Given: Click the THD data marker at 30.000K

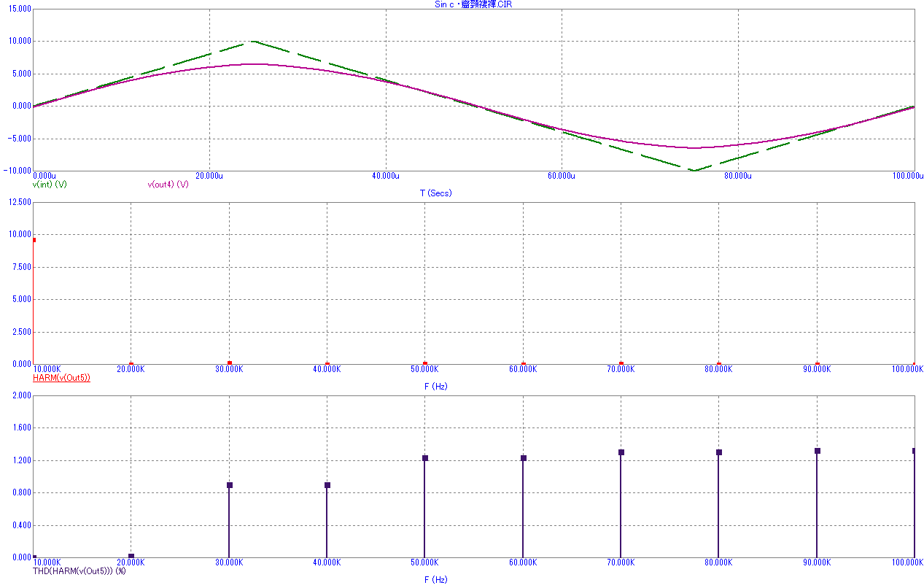Looking at the screenshot, I should click(229, 485).
